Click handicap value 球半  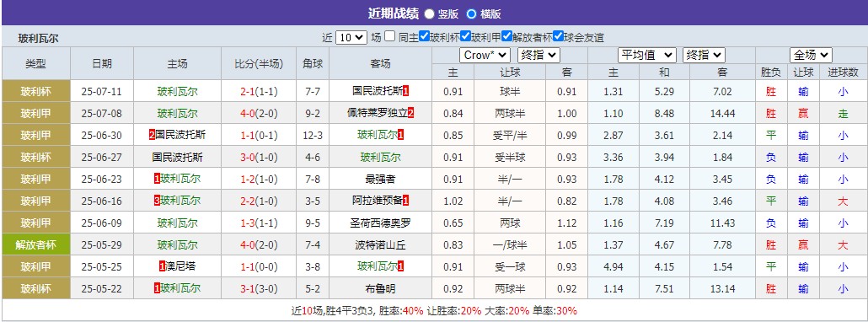pyautogui.click(x=510, y=91)
